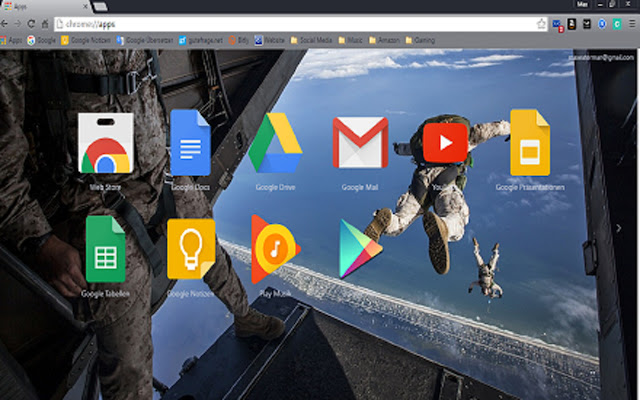Open the Chrome Web Store app

tap(106, 143)
